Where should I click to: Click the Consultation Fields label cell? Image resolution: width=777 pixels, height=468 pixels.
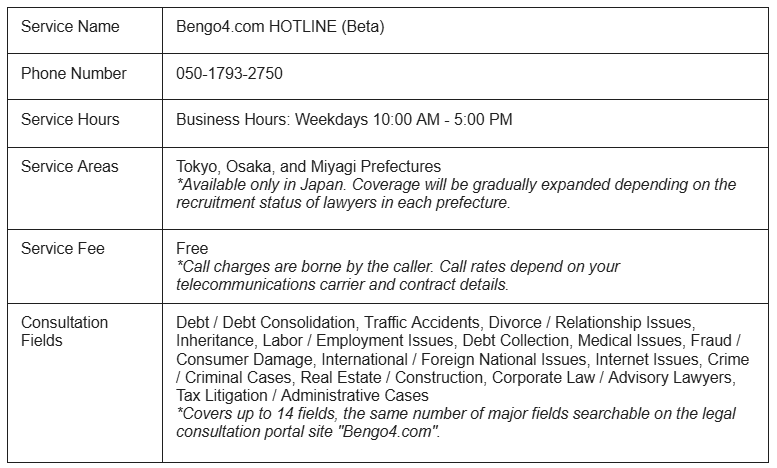coord(64,331)
